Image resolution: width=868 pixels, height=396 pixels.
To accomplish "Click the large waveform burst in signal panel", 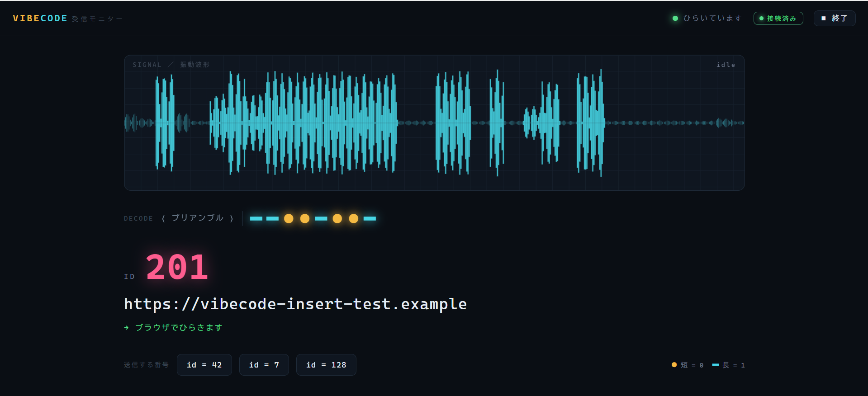I will (x=303, y=123).
